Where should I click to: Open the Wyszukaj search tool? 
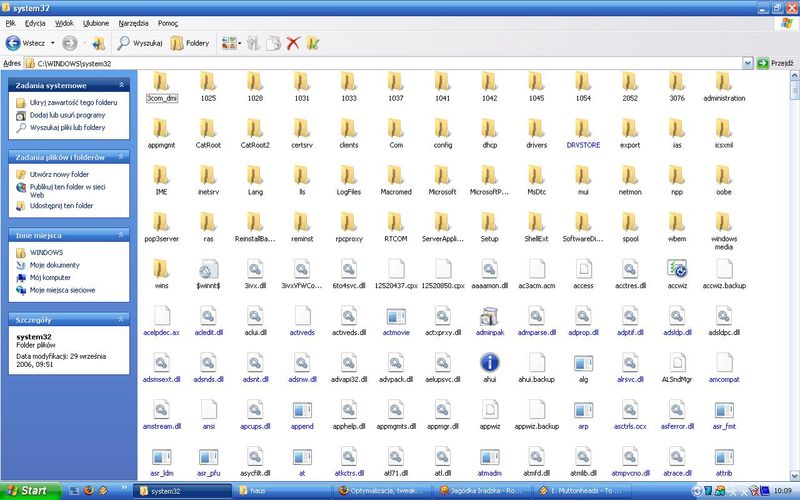[x=139, y=43]
